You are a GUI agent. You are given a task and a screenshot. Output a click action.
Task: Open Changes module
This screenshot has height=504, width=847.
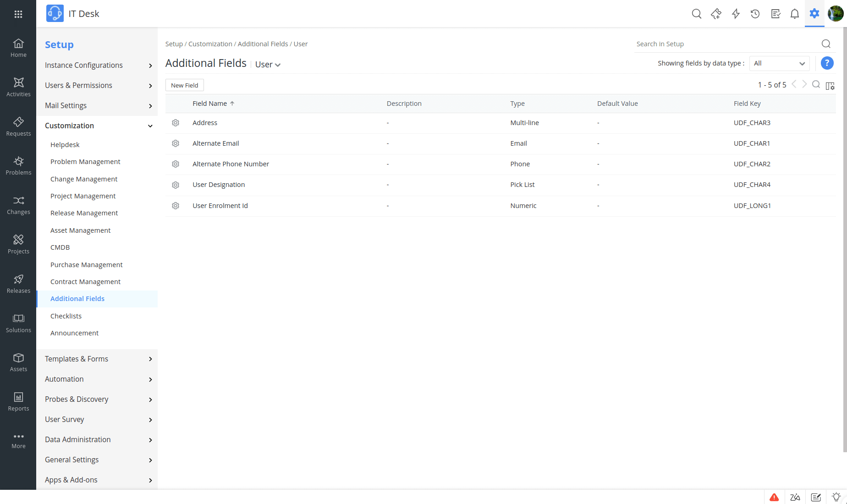click(x=18, y=205)
